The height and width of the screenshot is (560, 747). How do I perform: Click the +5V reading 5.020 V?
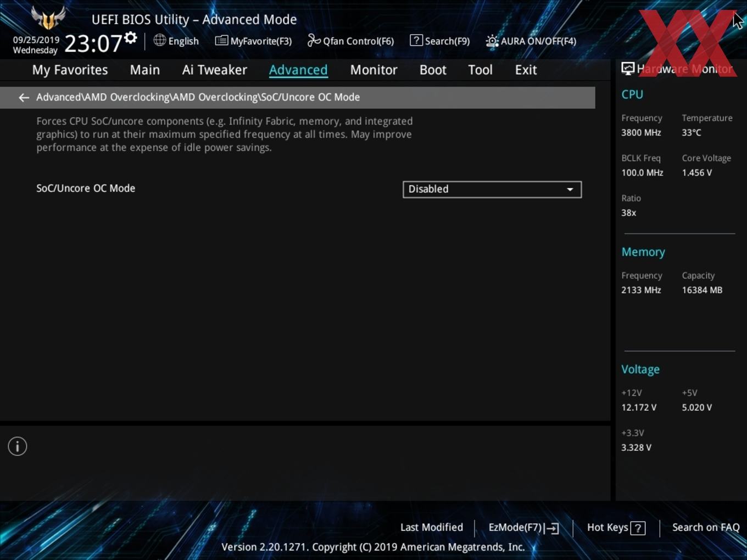(x=697, y=407)
